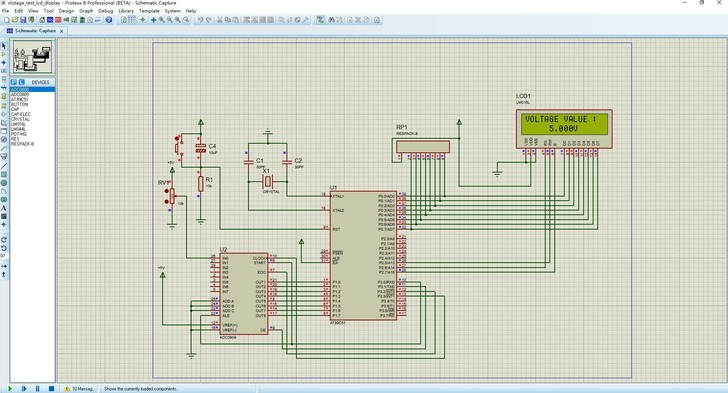Screen dimensions: 728x393
Task: Click the DEVICES selector header
Action: pos(40,82)
